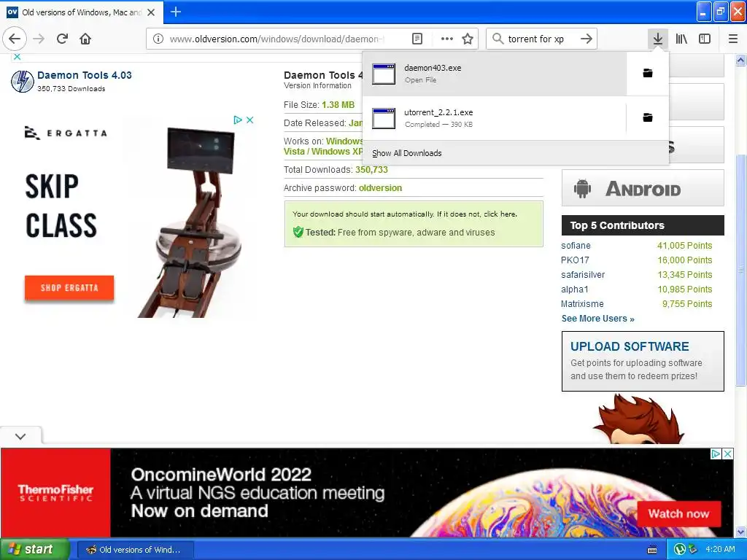Click utorrent_2.2.1.exe file icon
The height and width of the screenshot is (560, 747).
coord(384,118)
